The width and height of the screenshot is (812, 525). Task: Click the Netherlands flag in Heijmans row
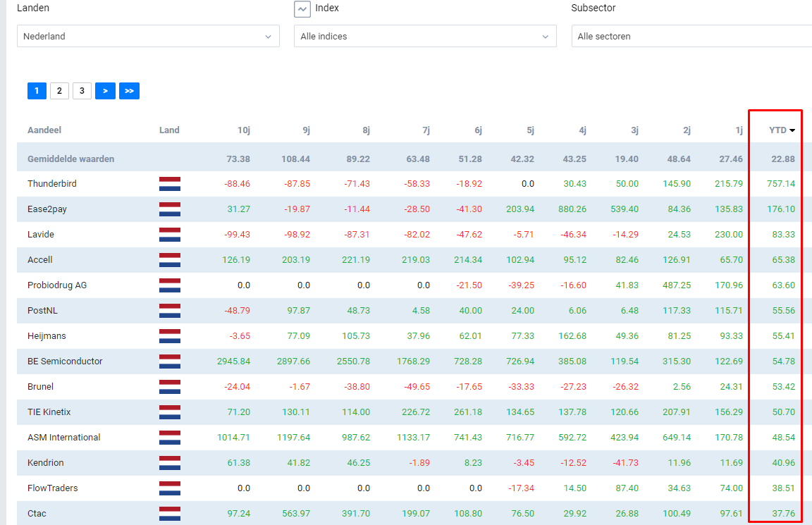click(x=170, y=336)
